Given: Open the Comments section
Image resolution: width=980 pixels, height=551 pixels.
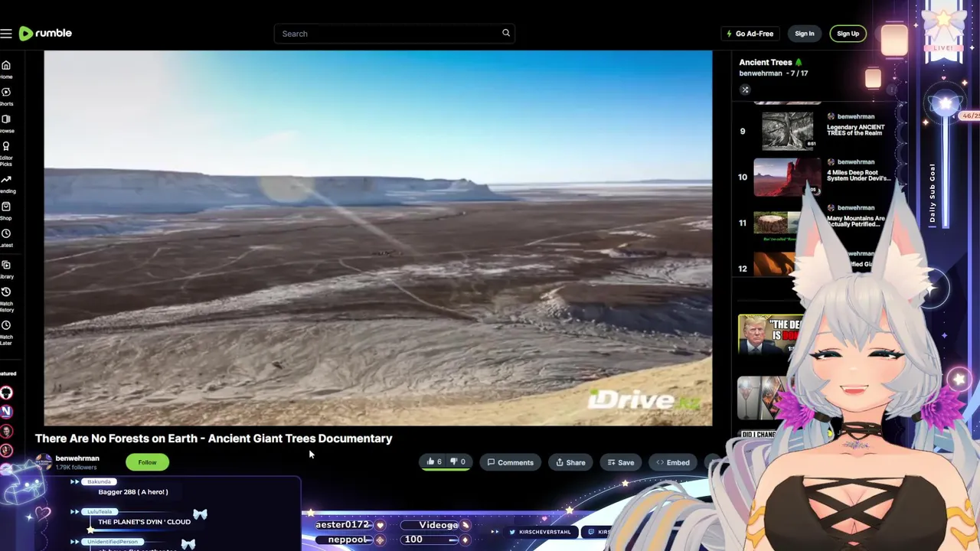Looking at the screenshot, I should click(510, 462).
